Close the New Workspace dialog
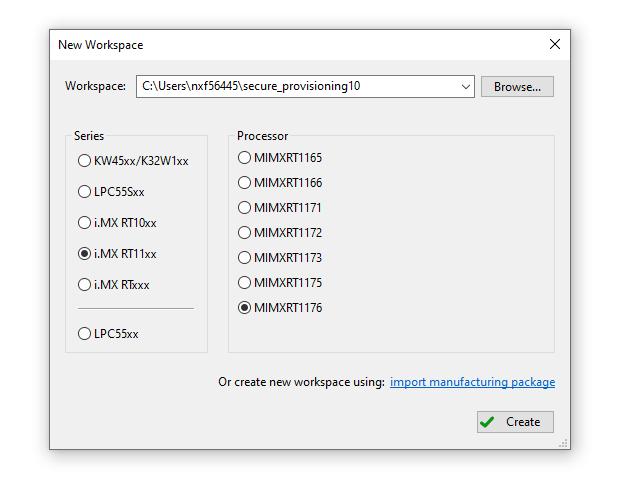Image resolution: width=623 pixels, height=485 pixels. [555, 44]
